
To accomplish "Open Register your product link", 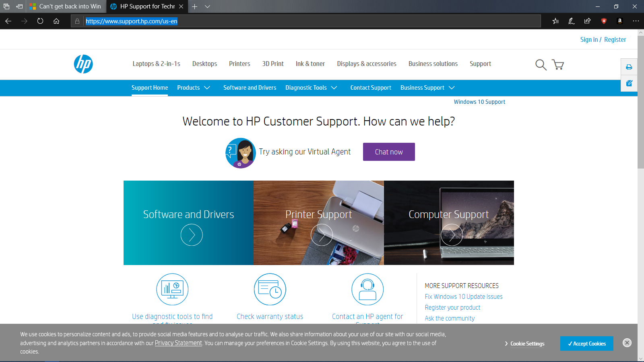I will click(x=453, y=307).
